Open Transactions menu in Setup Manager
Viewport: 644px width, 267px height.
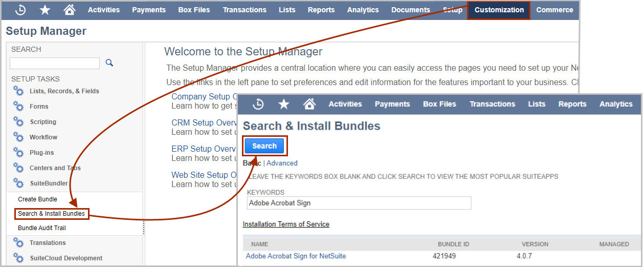(x=245, y=10)
